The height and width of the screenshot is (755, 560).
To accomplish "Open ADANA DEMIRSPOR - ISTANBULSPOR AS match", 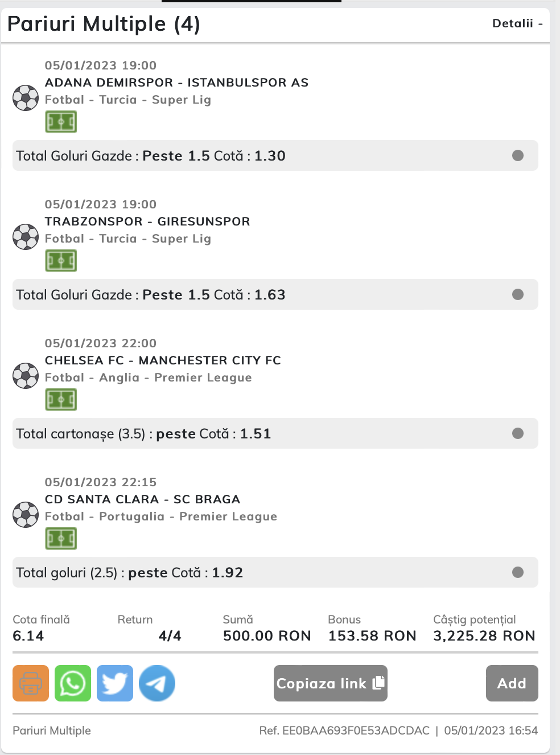I will click(x=177, y=83).
